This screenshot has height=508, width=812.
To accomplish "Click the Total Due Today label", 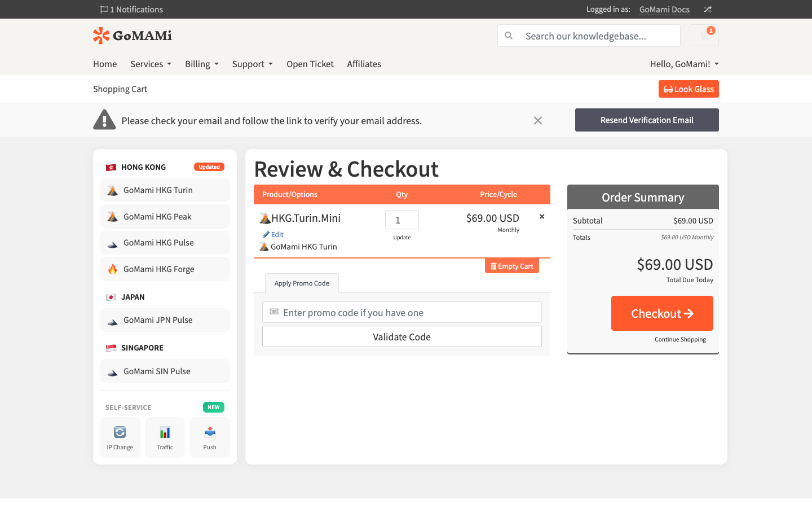I will click(x=690, y=280).
